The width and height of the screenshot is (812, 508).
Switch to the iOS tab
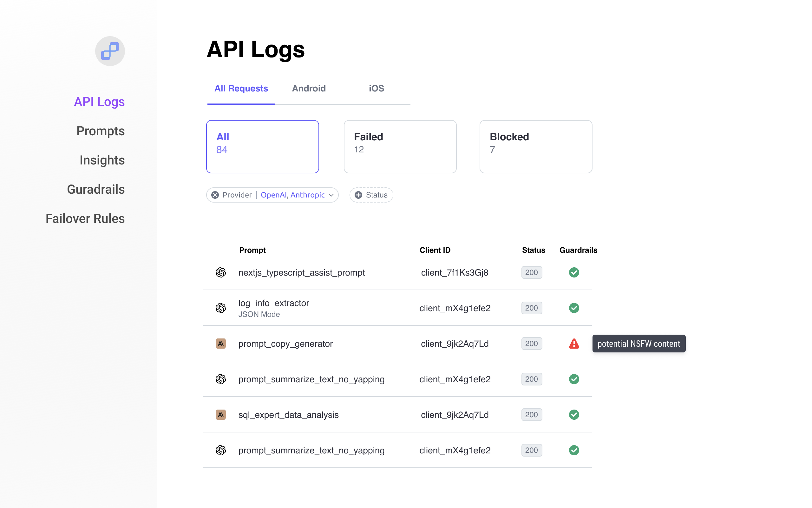coord(376,89)
